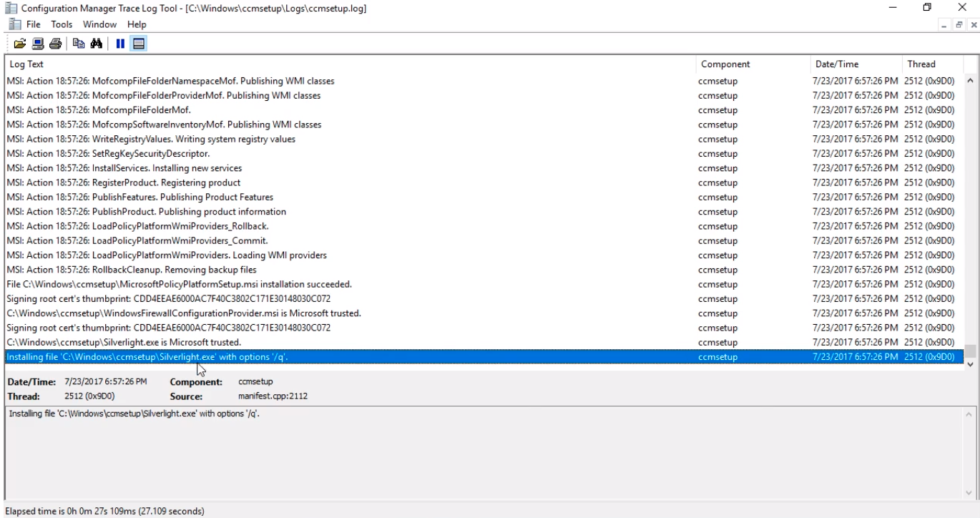980x518 pixels.
Task: Select the highlighted 'Installing file' Silverlight.exe row
Action: [484, 356]
